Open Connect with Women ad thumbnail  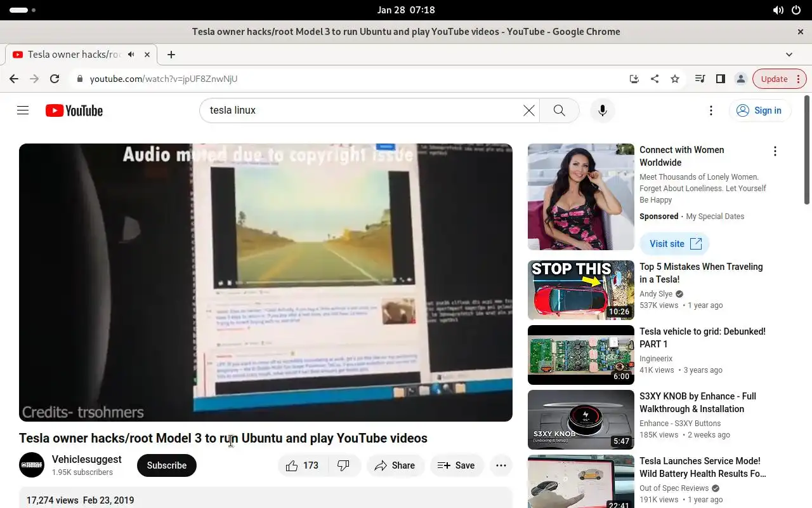point(581,197)
